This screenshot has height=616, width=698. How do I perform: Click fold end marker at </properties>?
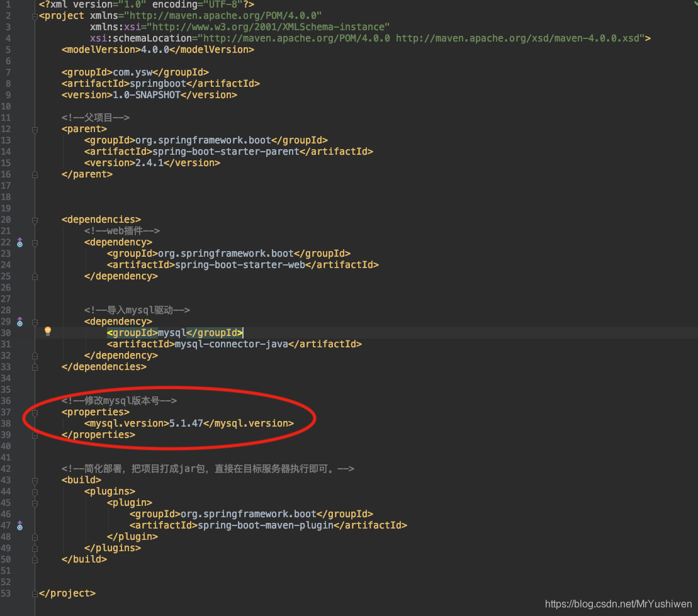point(35,435)
